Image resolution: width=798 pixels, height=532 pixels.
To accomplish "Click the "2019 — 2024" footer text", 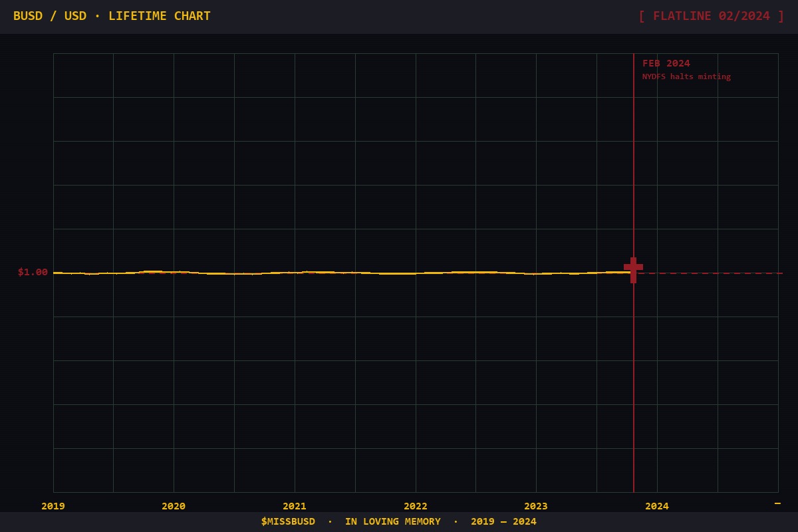I will [x=503, y=521].
